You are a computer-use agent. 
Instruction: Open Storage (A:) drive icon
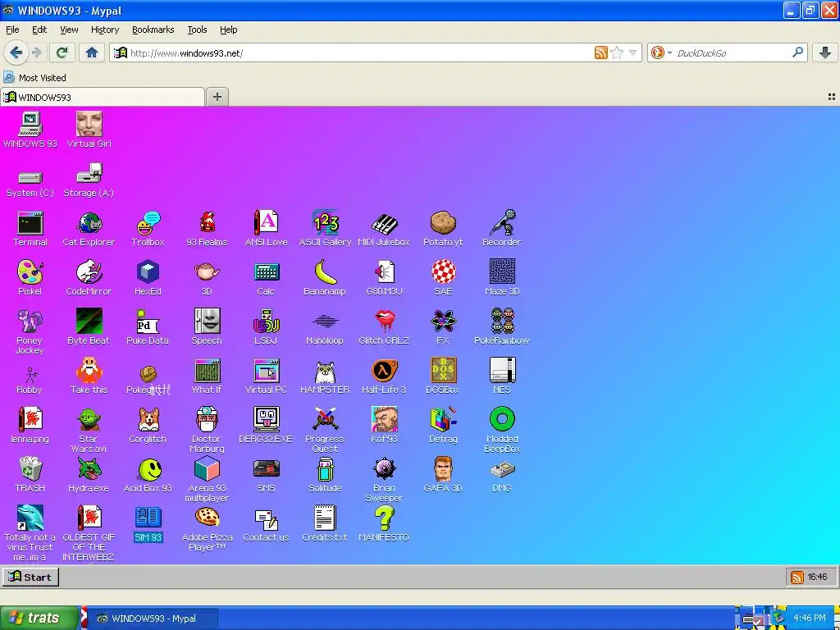pyautogui.click(x=89, y=174)
